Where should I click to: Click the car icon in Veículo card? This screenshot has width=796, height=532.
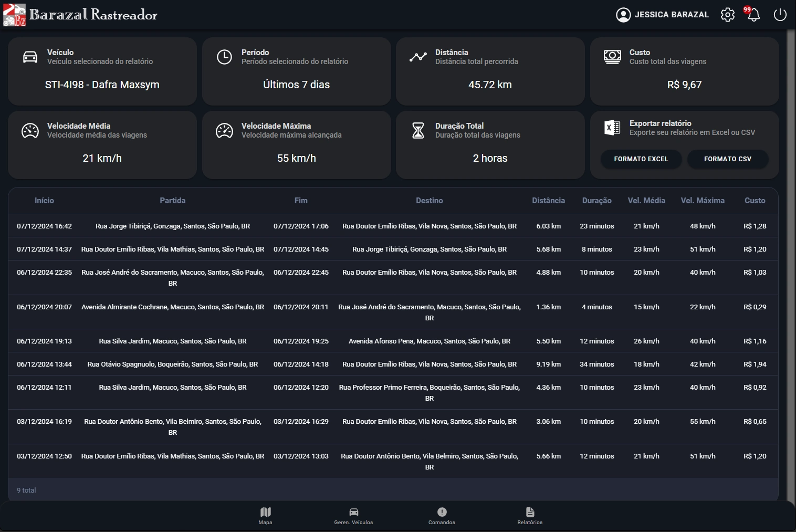coord(30,57)
